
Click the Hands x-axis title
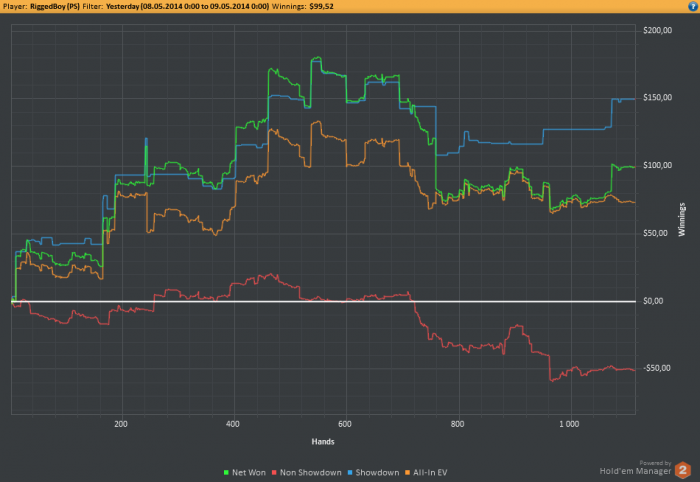323,442
